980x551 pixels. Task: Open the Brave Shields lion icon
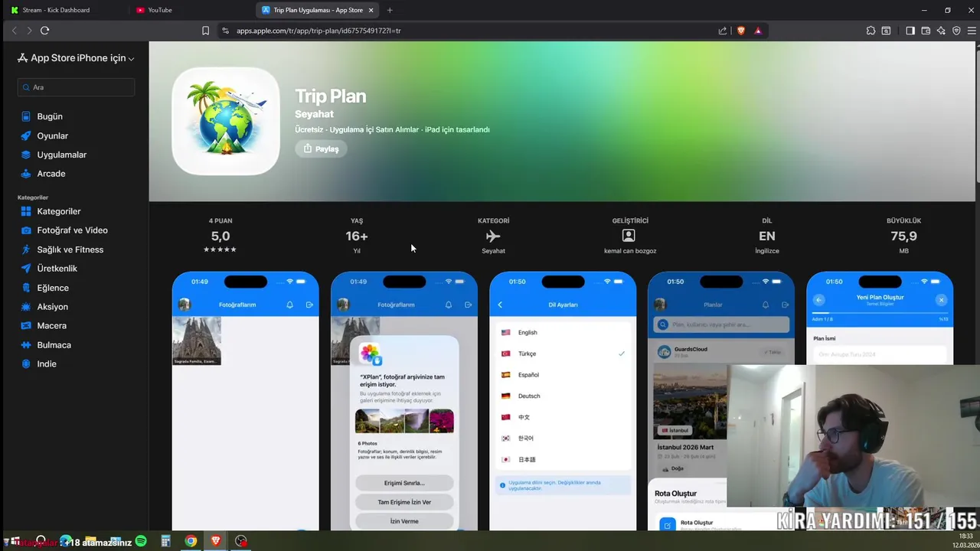tap(740, 31)
